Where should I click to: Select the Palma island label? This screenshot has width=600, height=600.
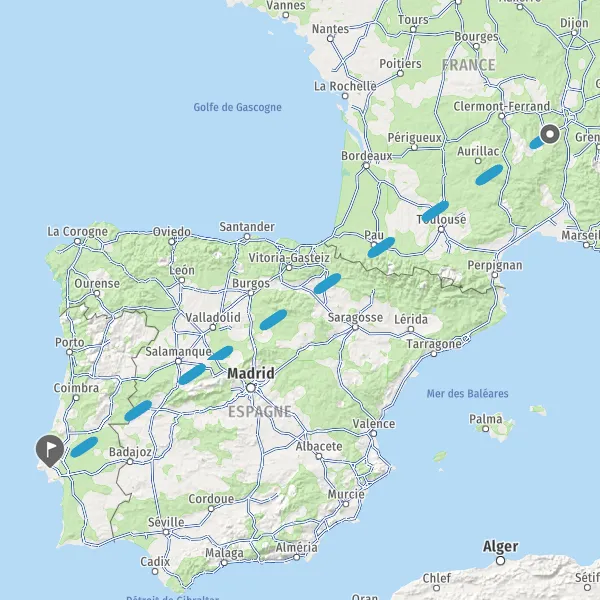486,419
